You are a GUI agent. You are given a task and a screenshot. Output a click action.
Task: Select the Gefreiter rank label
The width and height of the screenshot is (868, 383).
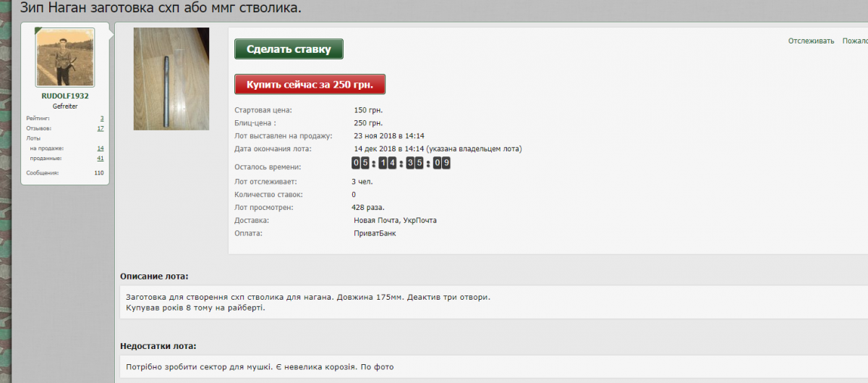coord(65,106)
